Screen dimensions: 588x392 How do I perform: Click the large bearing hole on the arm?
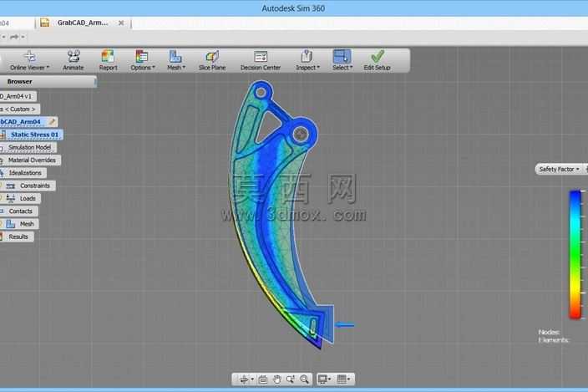click(x=301, y=134)
